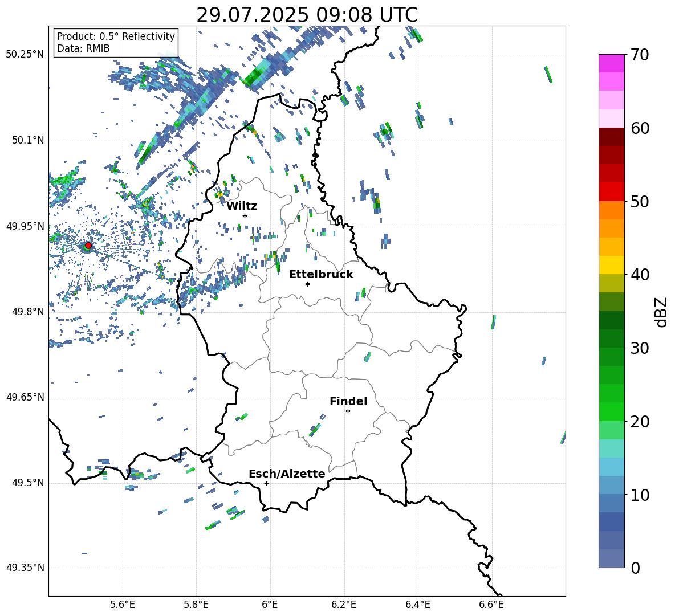Pick the bottom slate-blue colorbar segment
This screenshot has width=675, height=616.
[611, 558]
